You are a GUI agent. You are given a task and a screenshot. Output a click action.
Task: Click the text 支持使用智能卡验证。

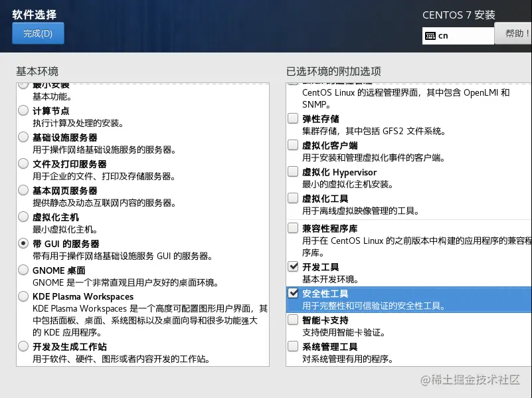pyautogui.click(x=343, y=333)
